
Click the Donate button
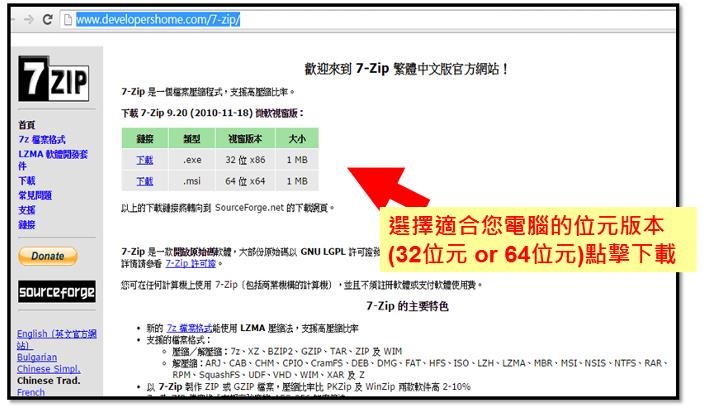(x=48, y=256)
